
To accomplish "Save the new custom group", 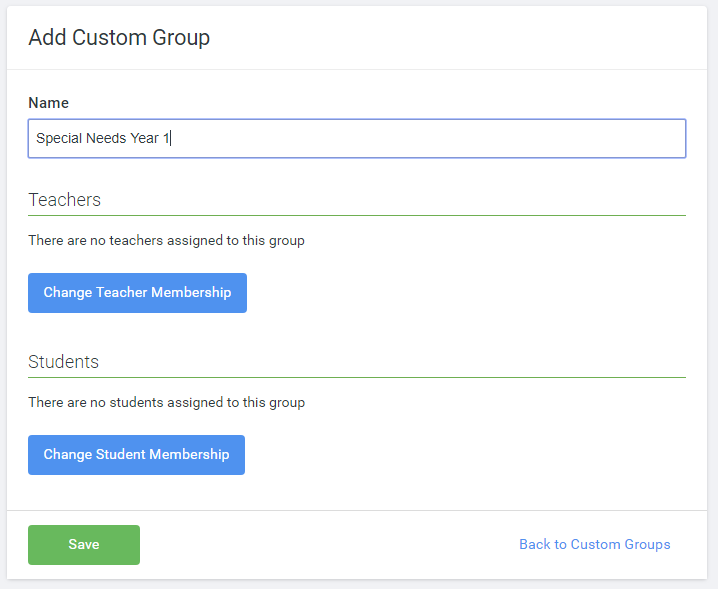I will [x=84, y=545].
